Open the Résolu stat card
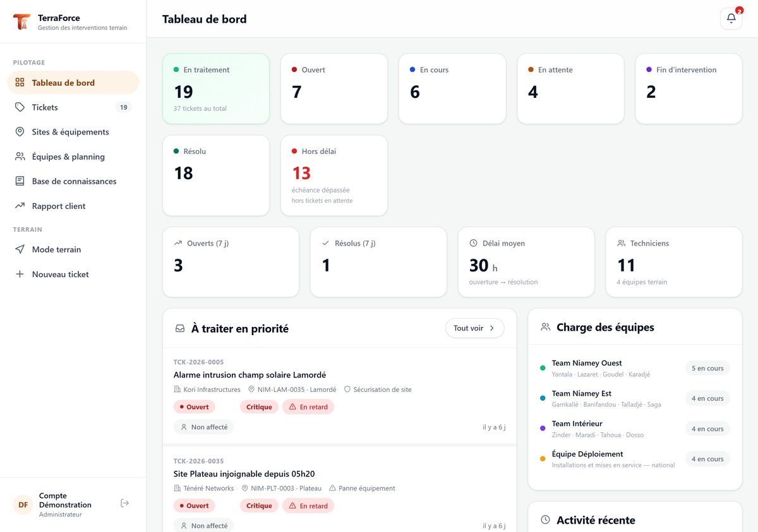Viewport: 758px width, 532px height. [216, 175]
